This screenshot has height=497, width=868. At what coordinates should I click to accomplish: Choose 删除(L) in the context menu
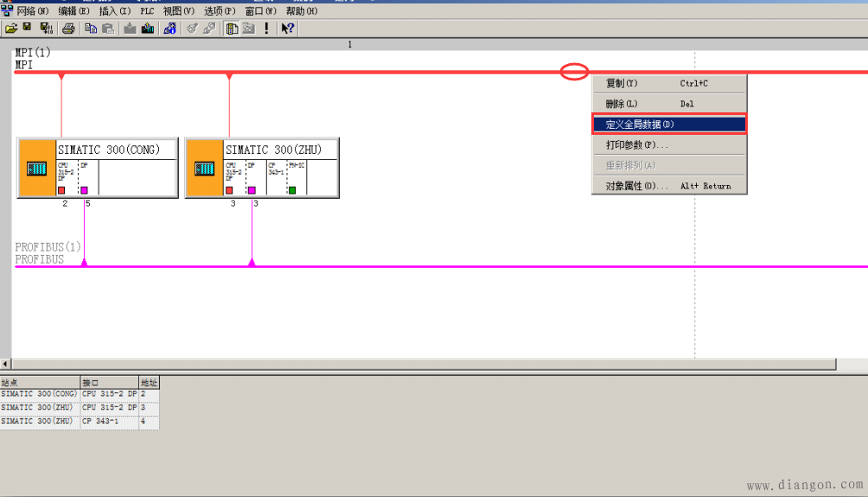(x=669, y=104)
